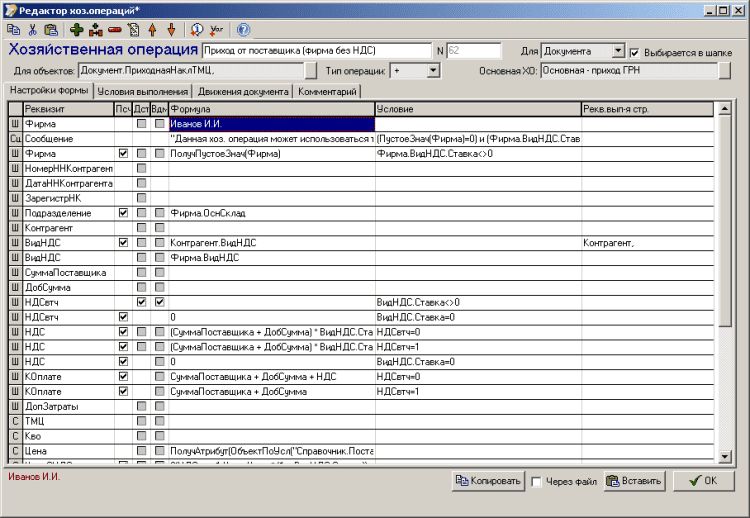The image size is (750, 518).
Task: Click the Cut scissors icon
Action: 33,30
